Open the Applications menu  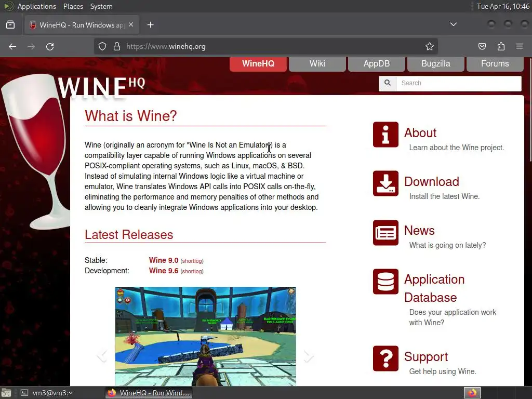(x=37, y=6)
